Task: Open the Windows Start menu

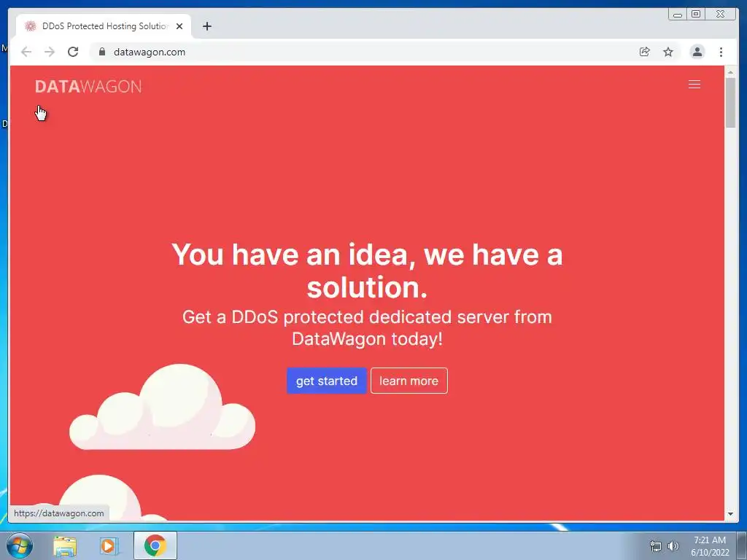Action: (x=19, y=545)
